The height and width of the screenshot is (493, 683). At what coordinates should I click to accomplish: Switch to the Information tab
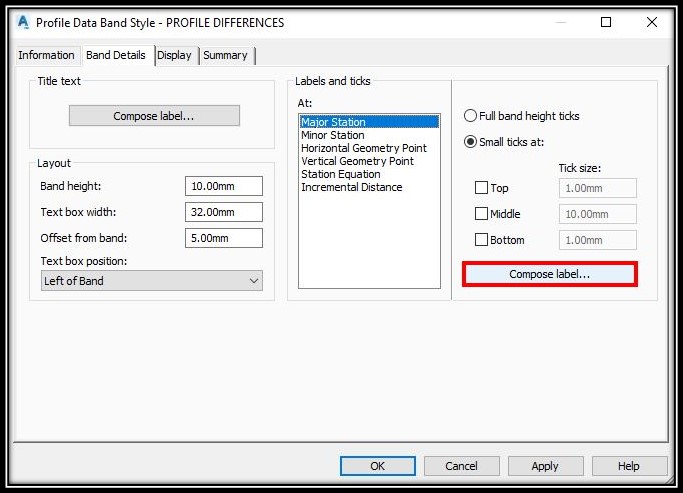46,55
